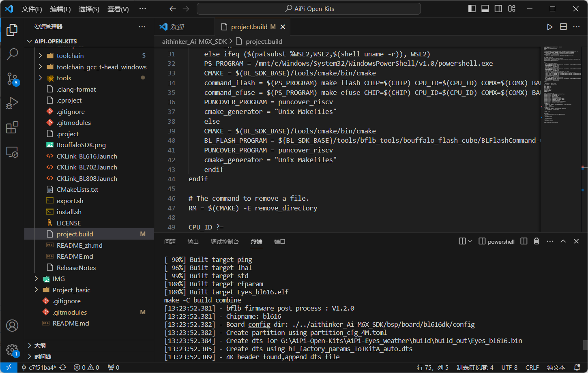Close the project.build editor tab

point(283,27)
